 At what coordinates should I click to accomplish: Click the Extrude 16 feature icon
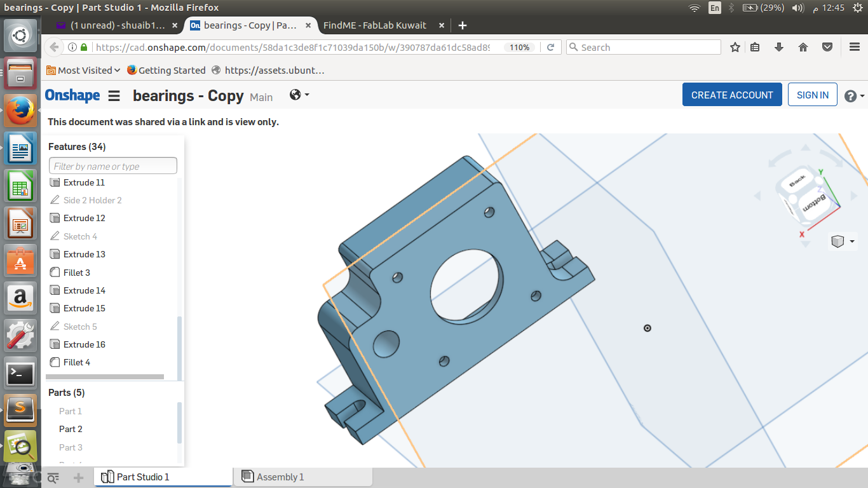pyautogui.click(x=55, y=344)
